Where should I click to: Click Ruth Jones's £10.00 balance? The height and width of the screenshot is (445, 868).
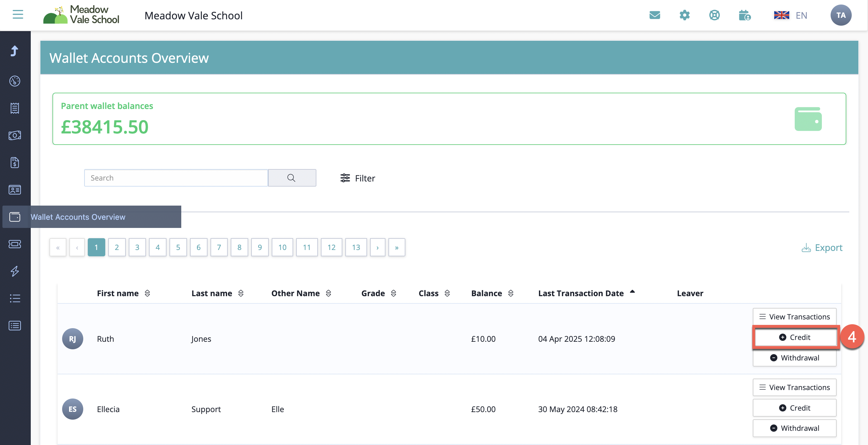[483, 339]
